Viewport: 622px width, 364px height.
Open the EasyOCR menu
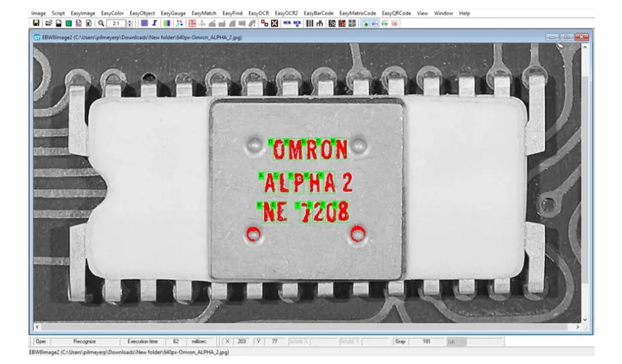(x=258, y=13)
